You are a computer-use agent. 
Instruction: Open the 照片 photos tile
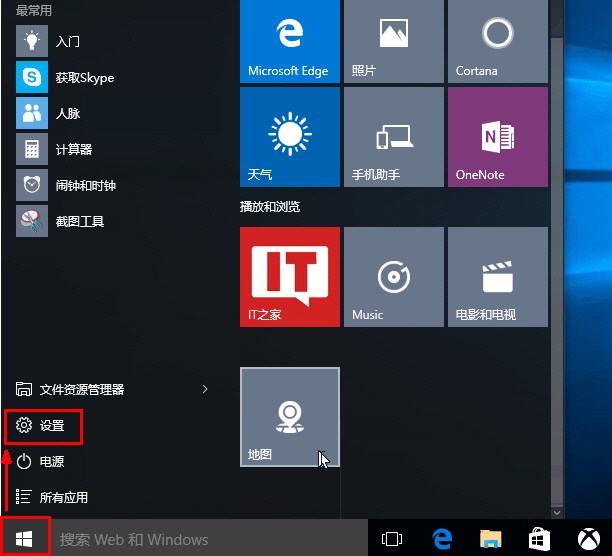coord(394,41)
